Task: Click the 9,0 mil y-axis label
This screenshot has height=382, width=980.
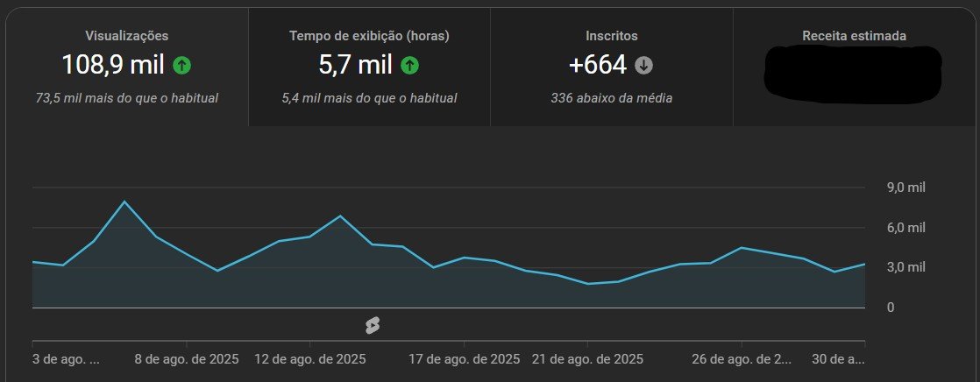Action: [x=906, y=187]
